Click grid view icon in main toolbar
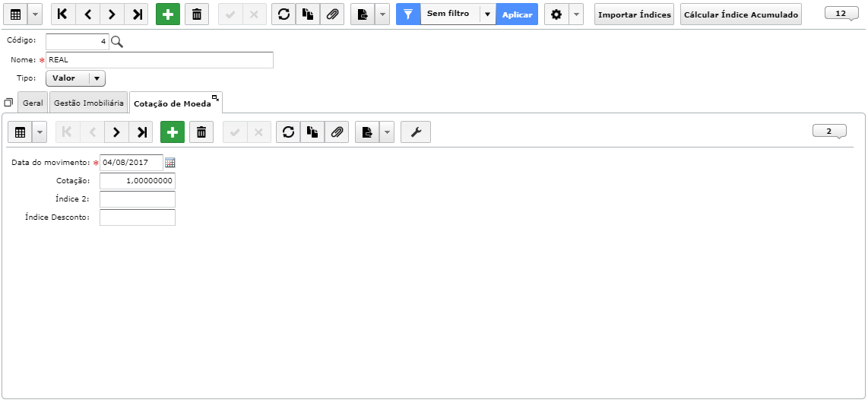This screenshot has width=868, height=403. point(15,15)
